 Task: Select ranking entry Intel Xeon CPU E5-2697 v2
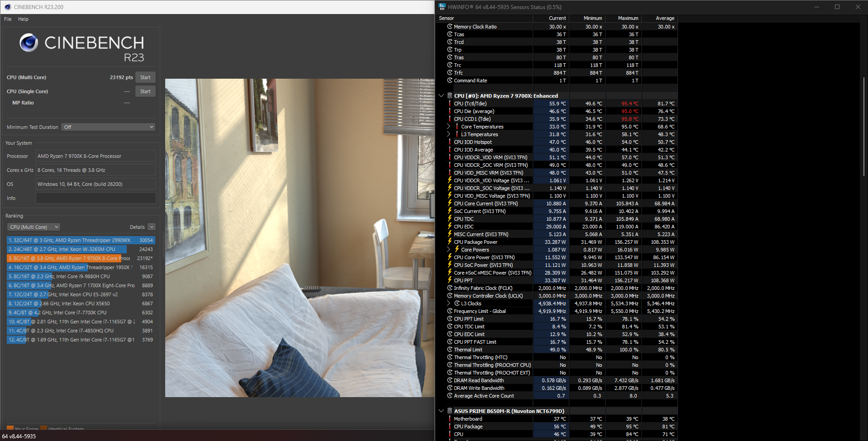(x=81, y=294)
